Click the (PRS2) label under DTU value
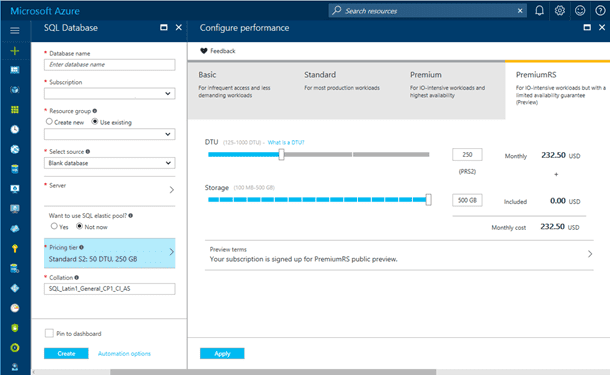This screenshot has width=610, height=375. pyautogui.click(x=467, y=172)
